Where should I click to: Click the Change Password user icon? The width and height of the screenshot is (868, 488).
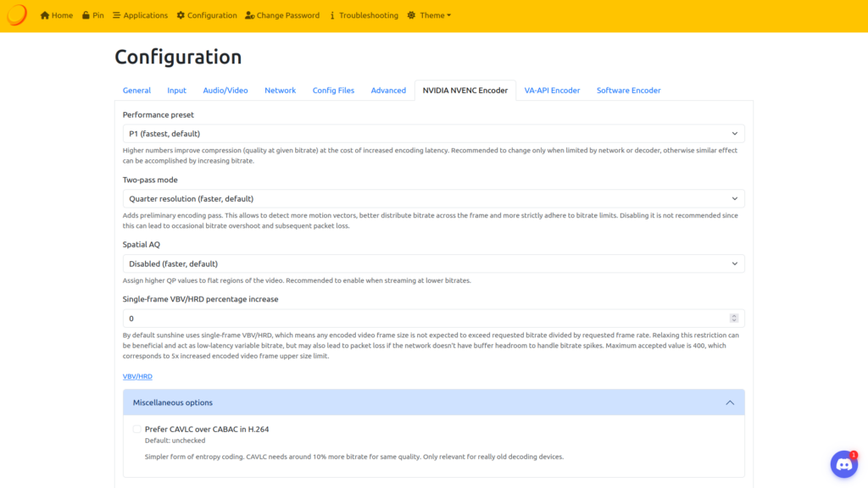coord(250,15)
